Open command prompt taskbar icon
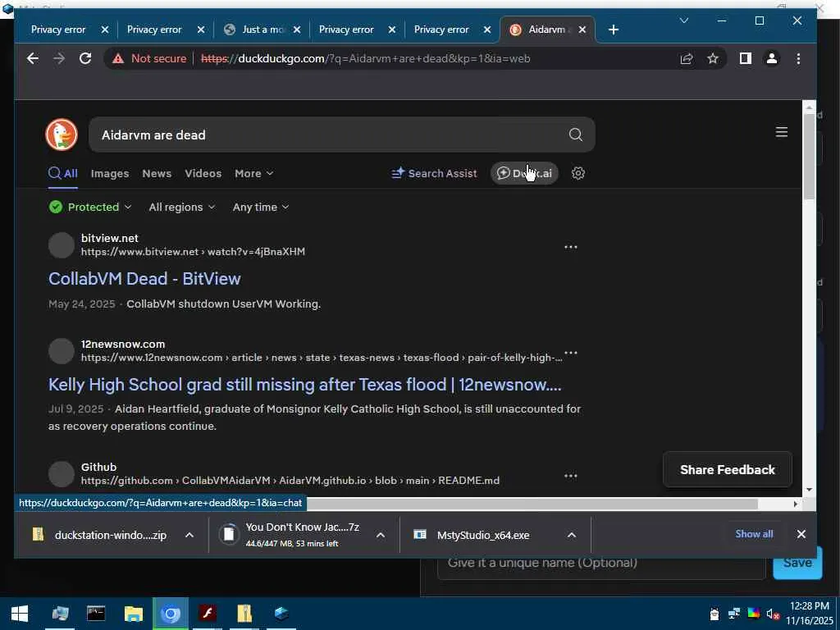 97,614
